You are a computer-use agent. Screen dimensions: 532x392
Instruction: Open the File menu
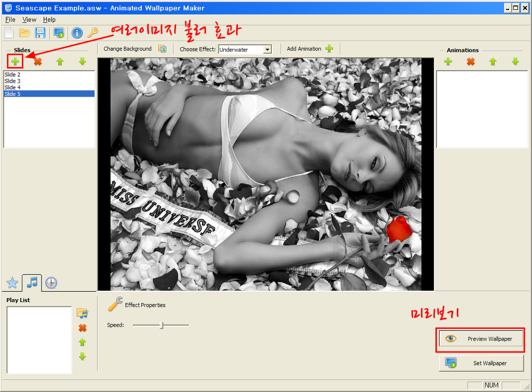tap(10, 20)
